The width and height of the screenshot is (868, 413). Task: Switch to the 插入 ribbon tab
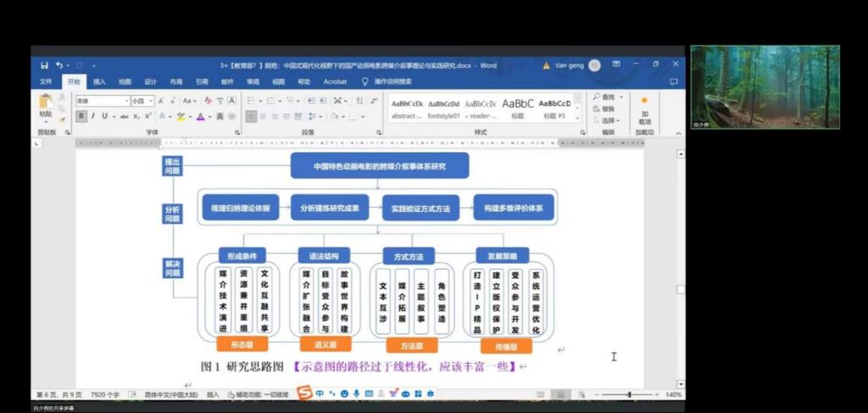pyautogui.click(x=99, y=81)
